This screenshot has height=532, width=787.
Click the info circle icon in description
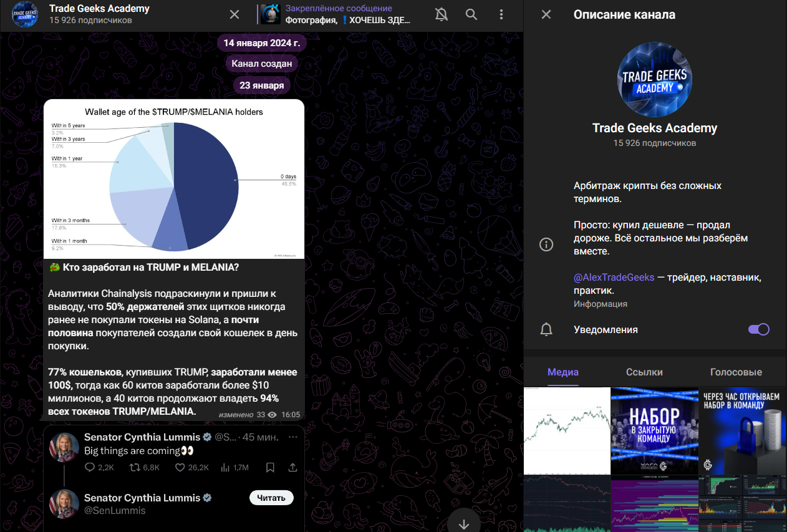click(546, 244)
